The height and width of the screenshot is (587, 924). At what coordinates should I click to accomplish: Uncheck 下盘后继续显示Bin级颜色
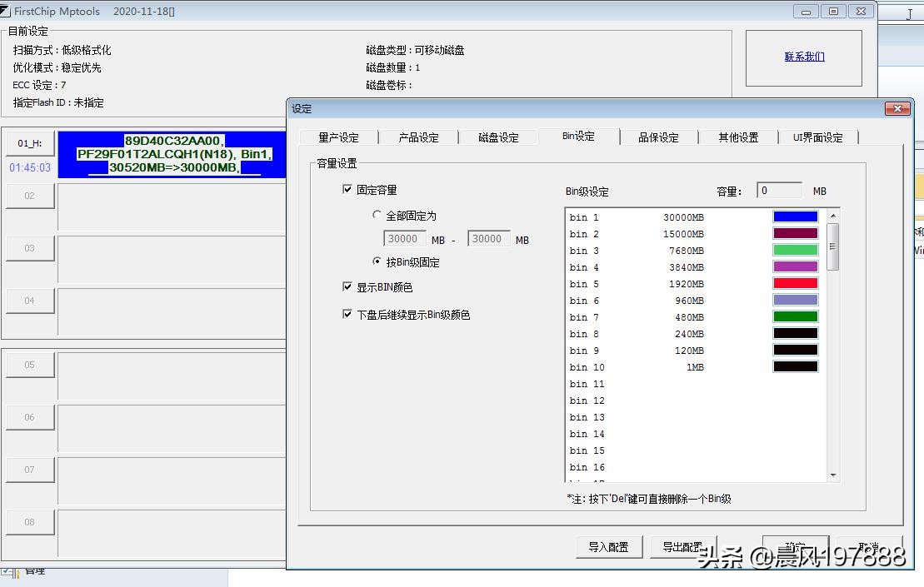[x=347, y=315]
